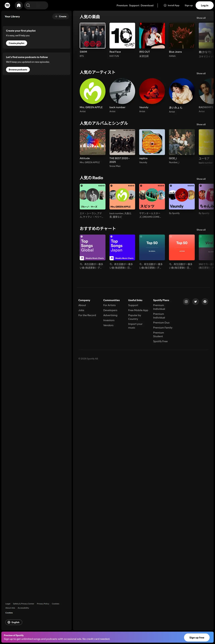215x644 pixels.
Task: Open GOD_i album cover
Action: (x=182, y=142)
